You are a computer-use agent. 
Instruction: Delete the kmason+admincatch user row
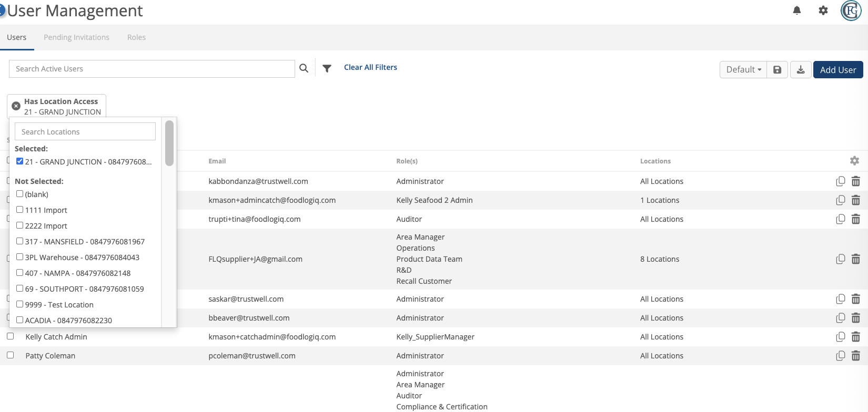[x=856, y=200]
